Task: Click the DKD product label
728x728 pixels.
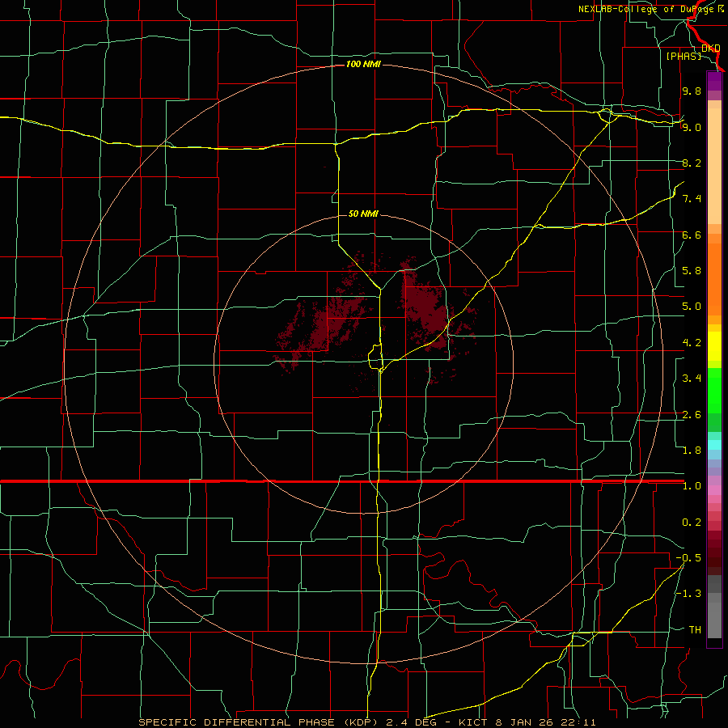Action: (x=711, y=48)
